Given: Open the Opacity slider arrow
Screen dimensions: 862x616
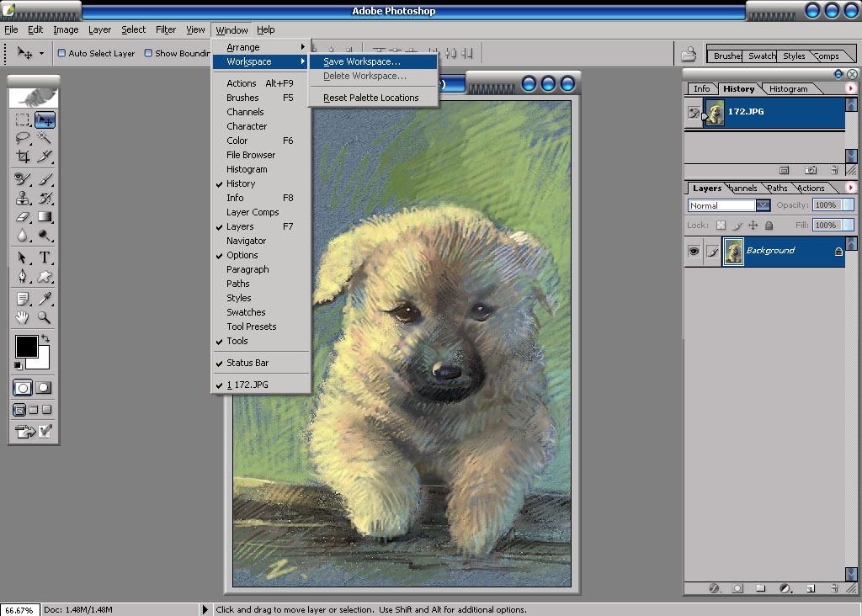Looking at the screenshot, I should click(849, 205).
